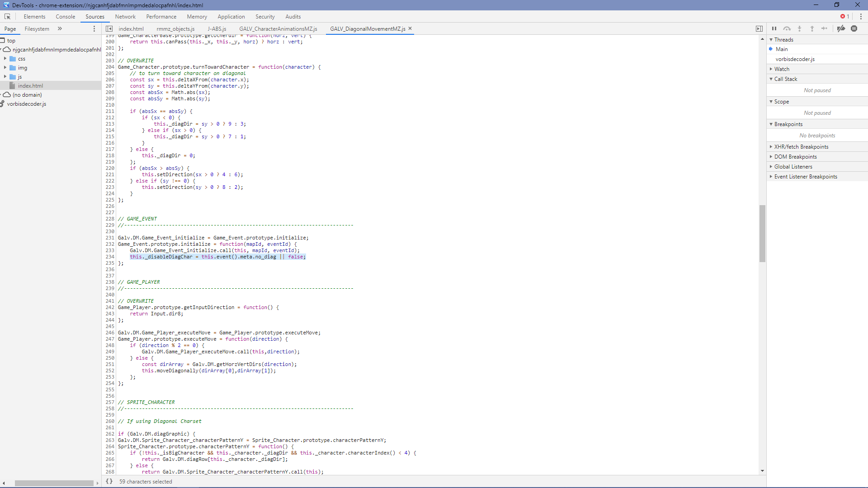Click the inspect element picker icon

point(7,17)
